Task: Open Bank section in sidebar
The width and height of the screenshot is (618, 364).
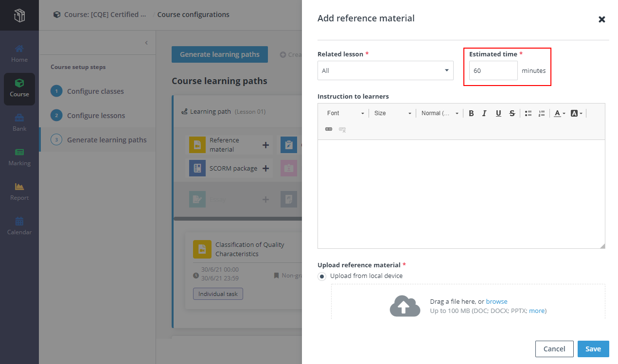Action: pos(19,123)
